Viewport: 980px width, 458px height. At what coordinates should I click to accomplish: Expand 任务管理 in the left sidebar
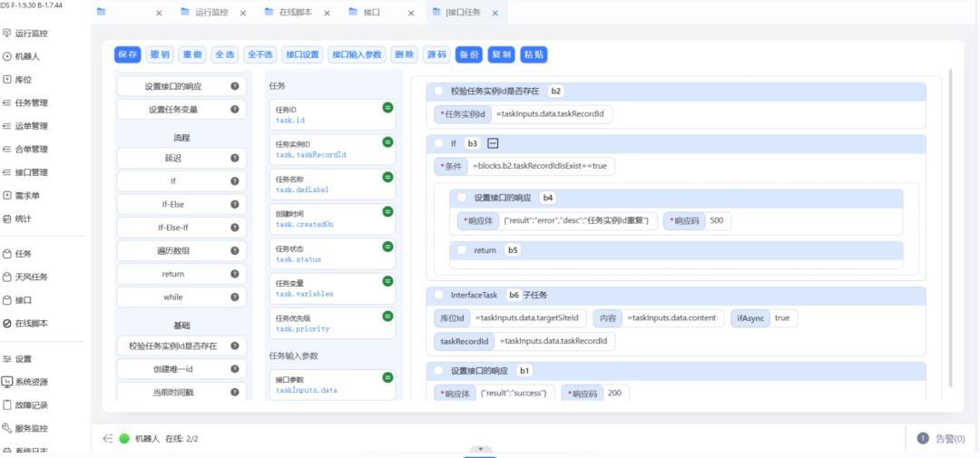click(x=31, y=102)
